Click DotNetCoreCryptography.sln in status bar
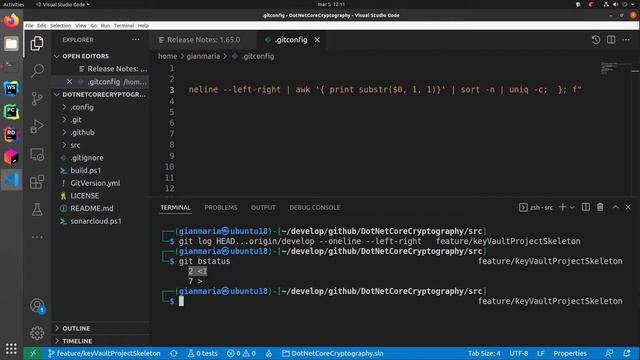640x360 pixels. coord(333,353)
